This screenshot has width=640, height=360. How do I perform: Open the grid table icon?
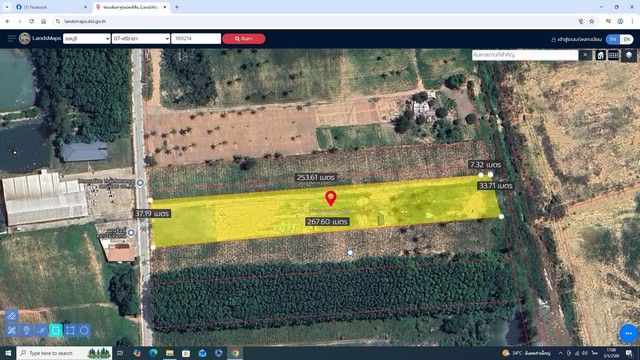click(613, 55)
